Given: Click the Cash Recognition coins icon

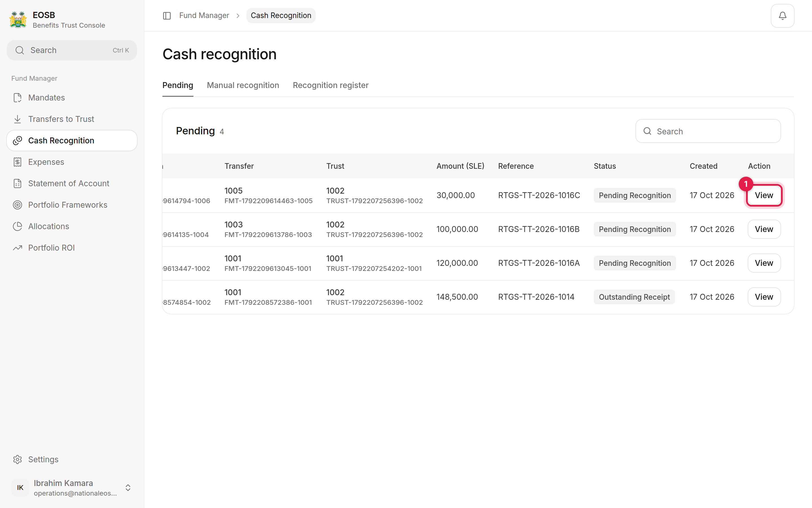Looking at the screenshot, I should pos(17,141).
